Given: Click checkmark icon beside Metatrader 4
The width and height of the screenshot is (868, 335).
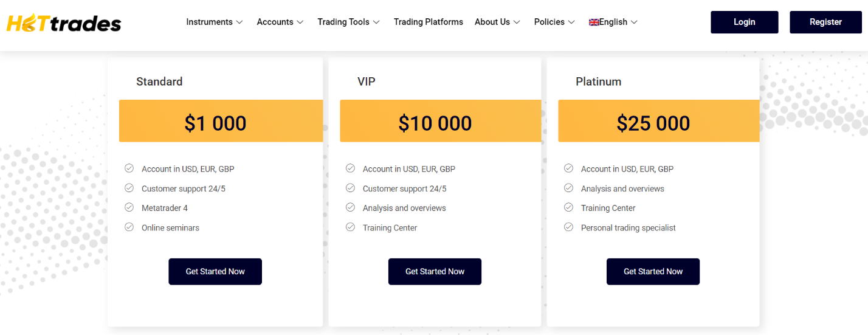Looking at the screenshot, I should point(129,207).
